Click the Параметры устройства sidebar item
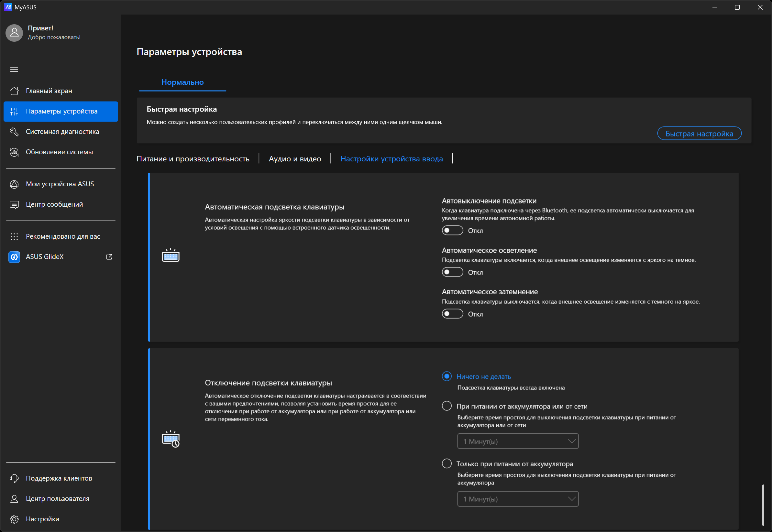772x532 pixels. pyautogui.click(x=61, y=111)
